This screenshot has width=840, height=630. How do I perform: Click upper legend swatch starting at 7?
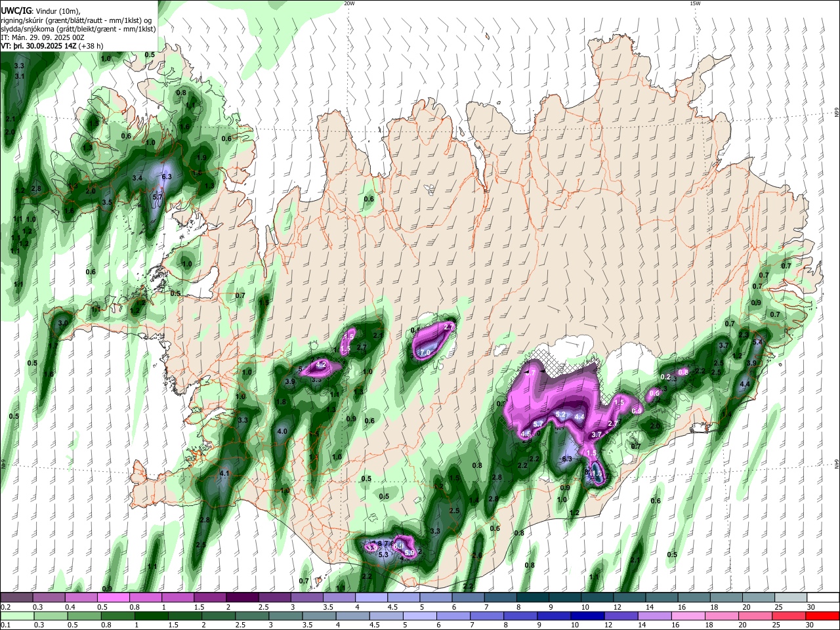coord(500,597)
